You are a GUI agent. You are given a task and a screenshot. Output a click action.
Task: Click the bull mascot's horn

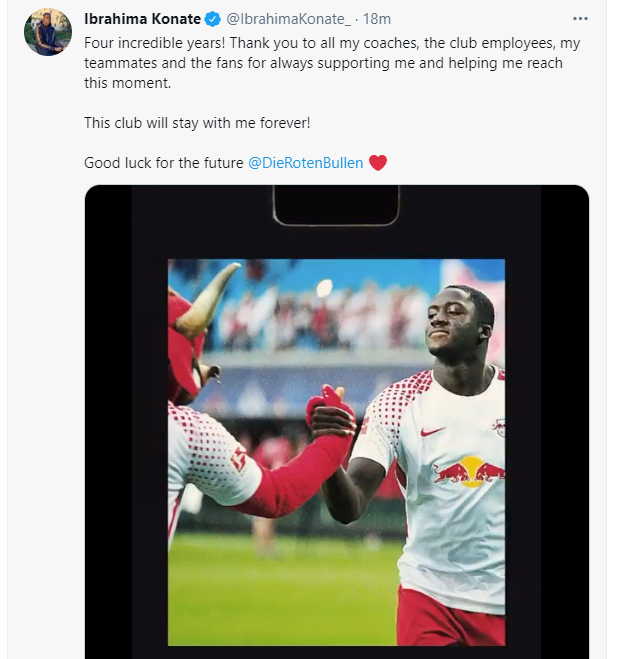pyautogui.click(x=217, y=287)
